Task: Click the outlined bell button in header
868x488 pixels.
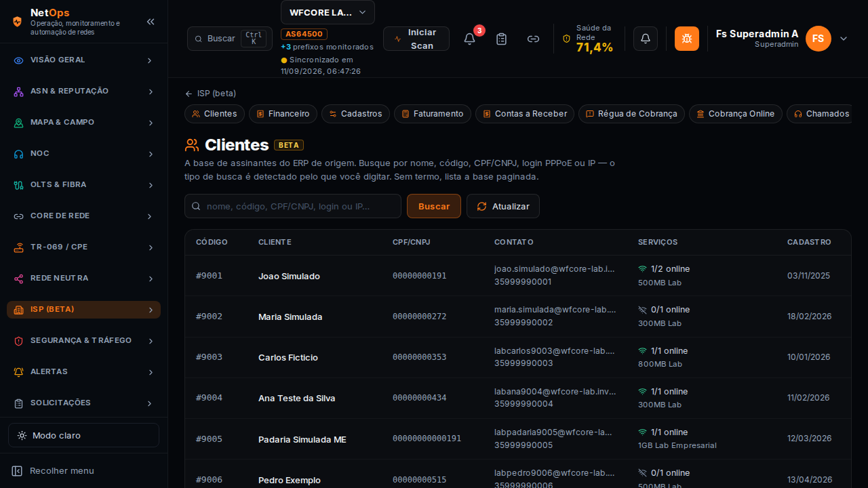Action: coord(646,39)
